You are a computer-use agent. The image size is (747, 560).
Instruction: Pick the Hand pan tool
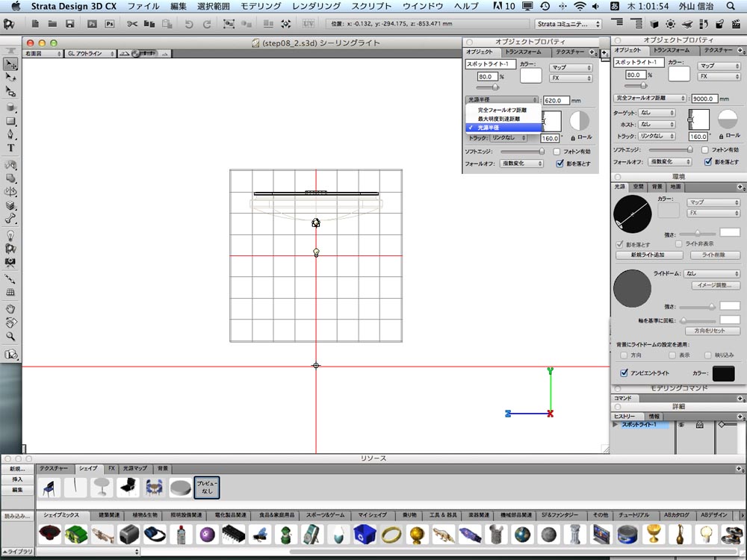[10, 308]
